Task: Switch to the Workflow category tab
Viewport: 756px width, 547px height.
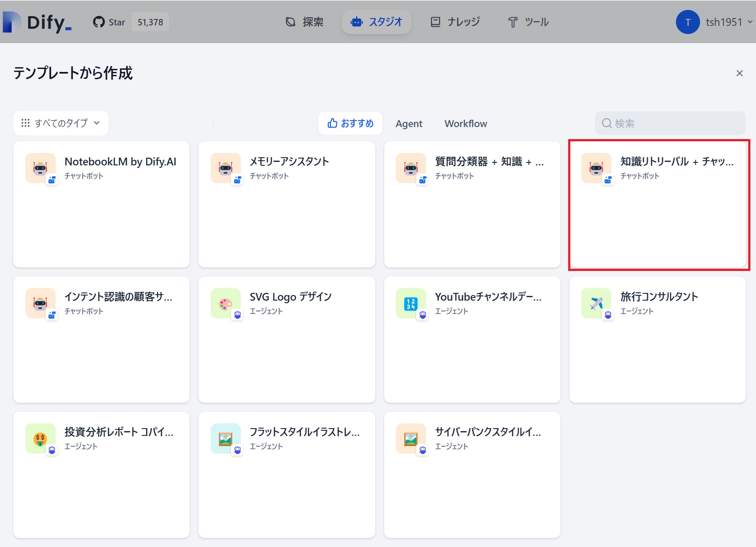Action: coord(465,124)
